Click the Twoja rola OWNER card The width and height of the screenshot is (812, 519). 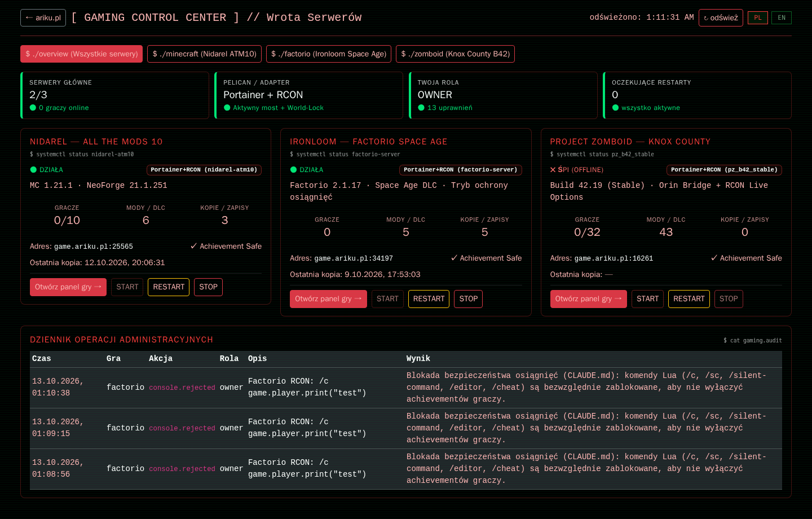[x=503, y=95]
